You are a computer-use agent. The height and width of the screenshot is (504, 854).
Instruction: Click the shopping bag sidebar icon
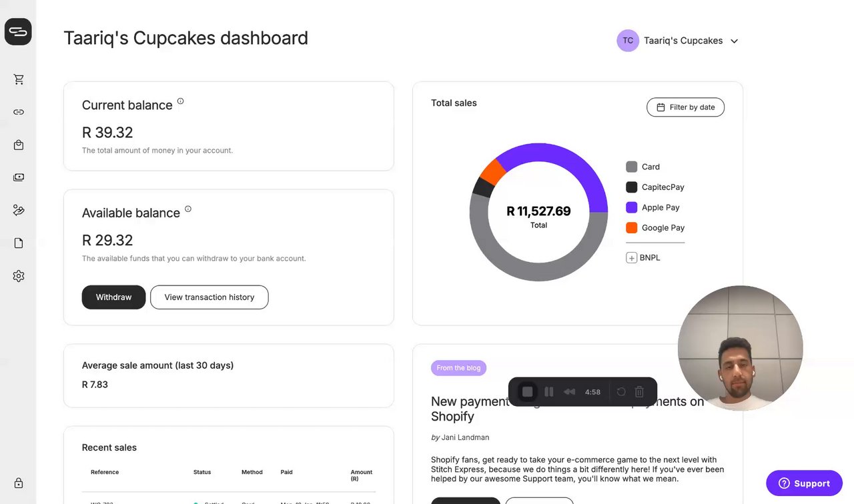point(19,145)
